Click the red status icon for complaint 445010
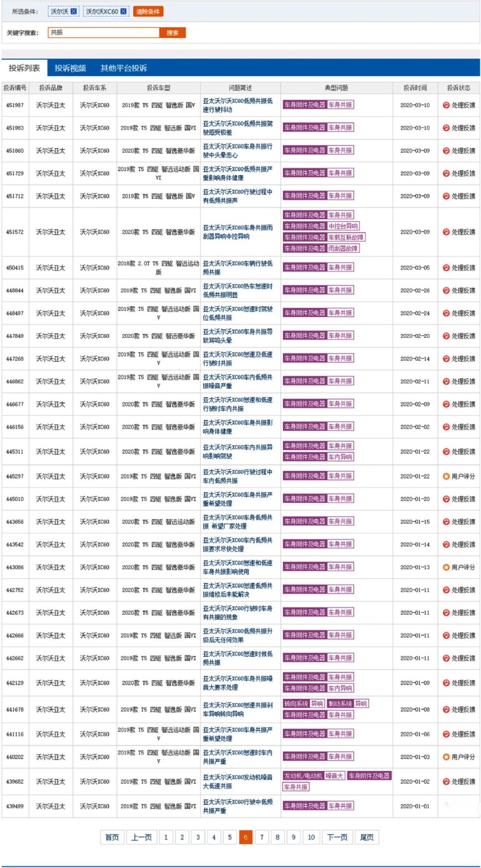This screenshot has height=868, width=481. 446,499
